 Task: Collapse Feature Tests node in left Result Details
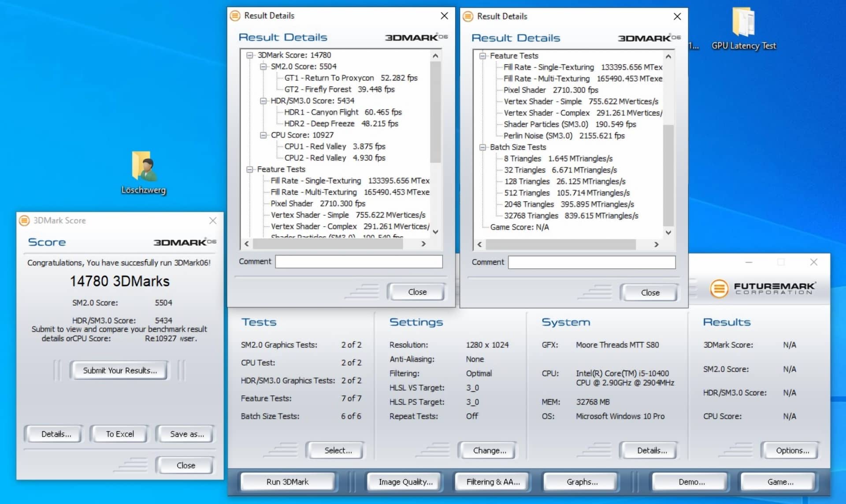coord(250,169)
